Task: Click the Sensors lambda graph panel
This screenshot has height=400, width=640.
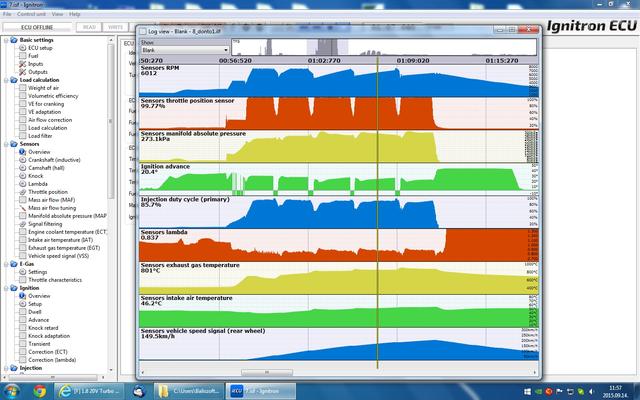Action: pyautogui.click(x=339, y=245)
